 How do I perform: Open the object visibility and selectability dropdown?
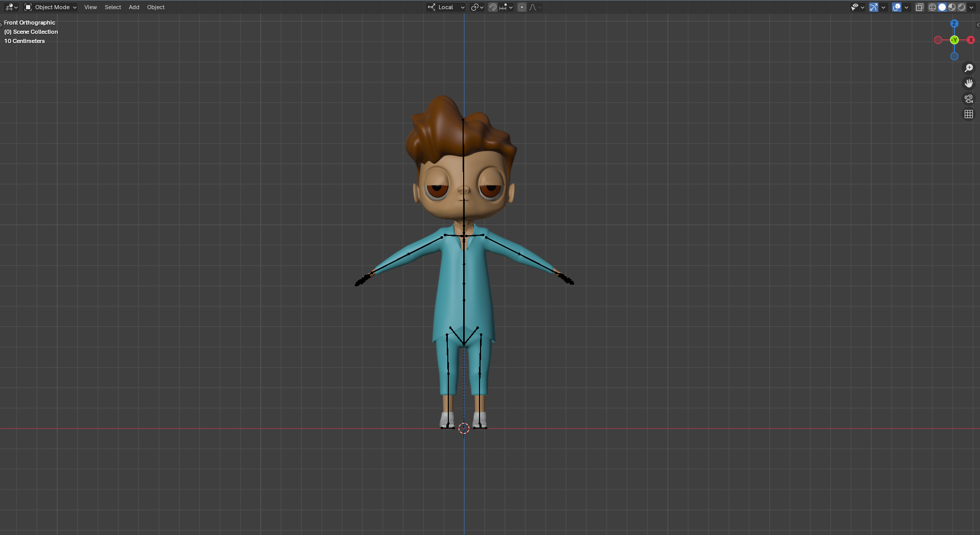click(x=857, y=7)
